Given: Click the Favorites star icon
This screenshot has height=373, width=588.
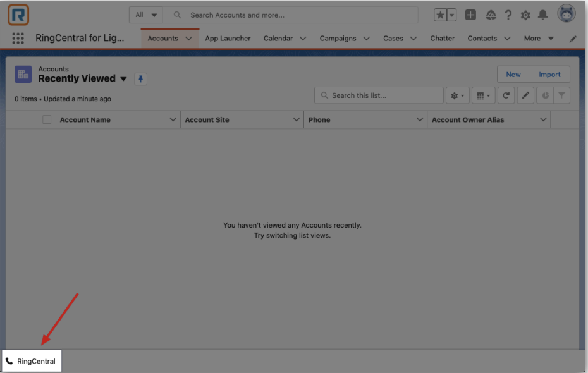Looking at the screenshot, I should click(440, 15).
